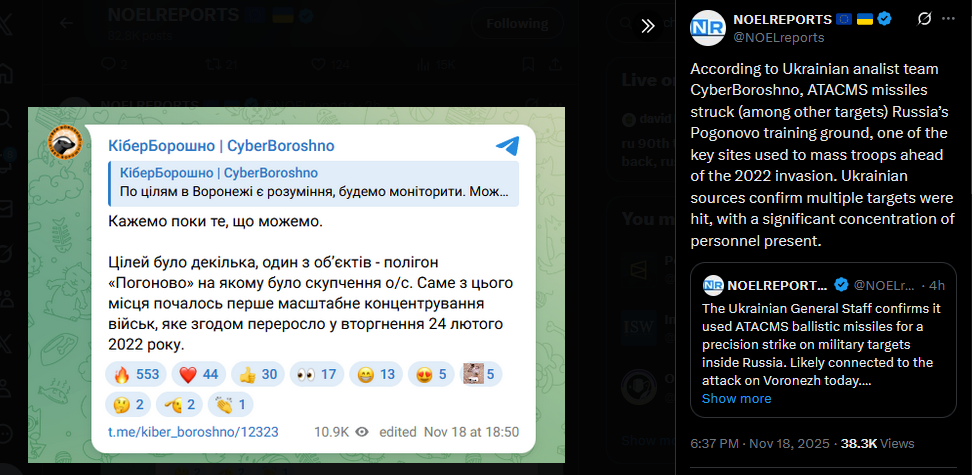
Task: Click the 4h timestamp of the quoted tweet
Action: coord(938,285)
